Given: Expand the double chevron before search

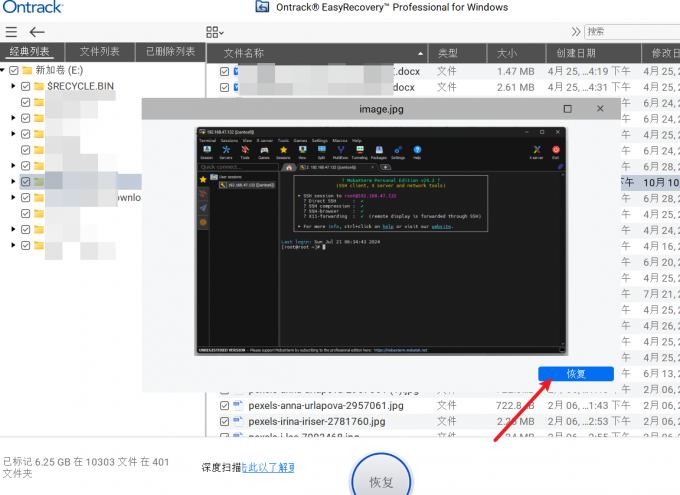Looking at the screenshot, I should pyautogui.click(x=575, y=32).
